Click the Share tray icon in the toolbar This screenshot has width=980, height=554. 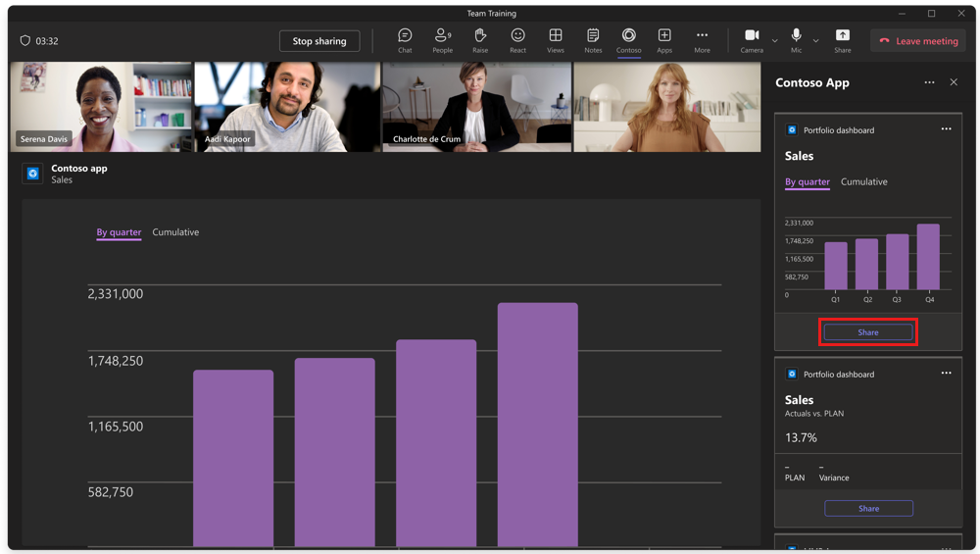(843, 40)
